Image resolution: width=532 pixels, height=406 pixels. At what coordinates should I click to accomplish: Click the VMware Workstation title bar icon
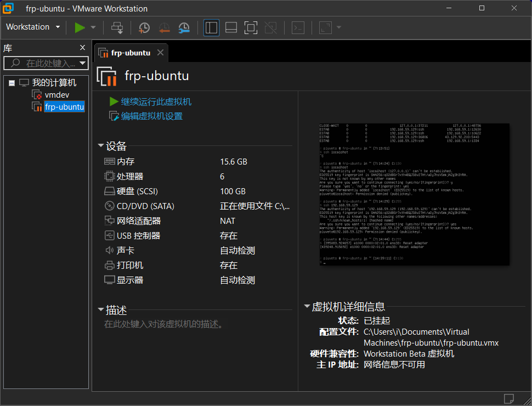coord(8,8)
